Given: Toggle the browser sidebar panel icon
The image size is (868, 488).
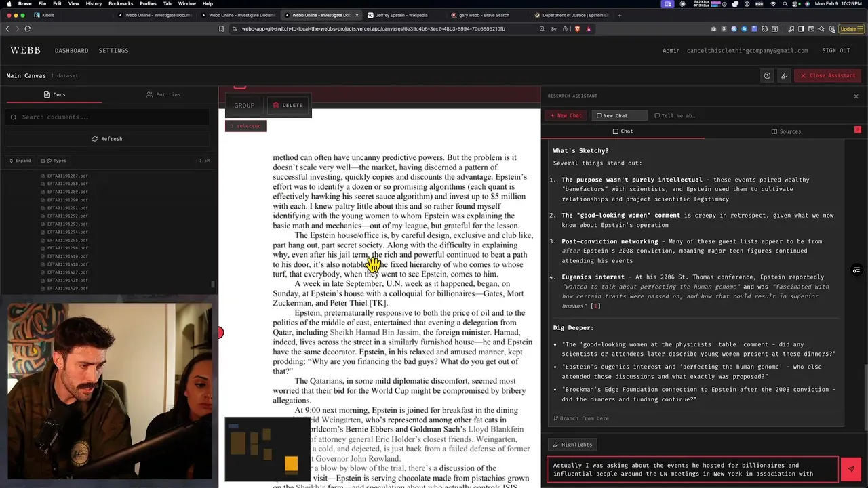Looking at the screenshot, I should tap(801, 28).
